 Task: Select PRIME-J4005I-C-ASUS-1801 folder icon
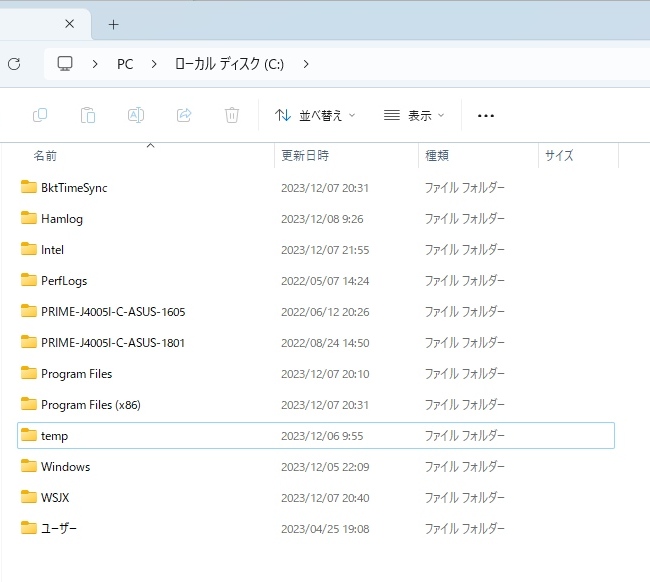point(29,342)
